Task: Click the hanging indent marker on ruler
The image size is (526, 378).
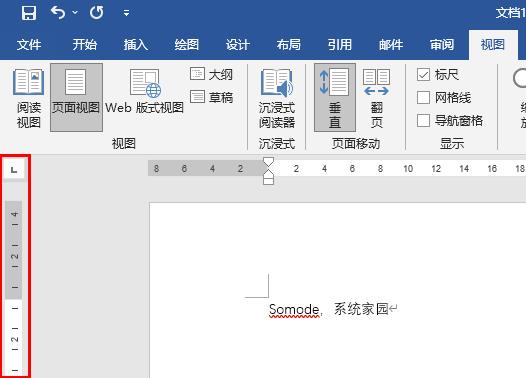Action: [268, 173]
